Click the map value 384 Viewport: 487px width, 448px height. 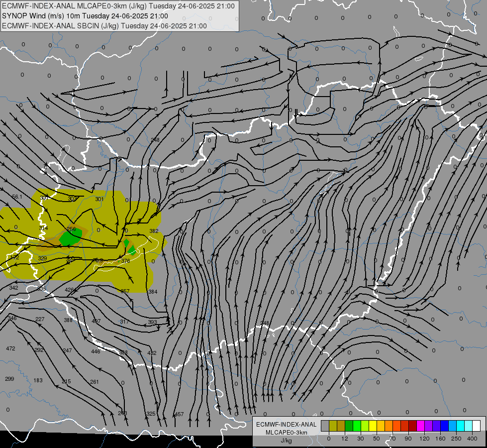pos(153,292)
